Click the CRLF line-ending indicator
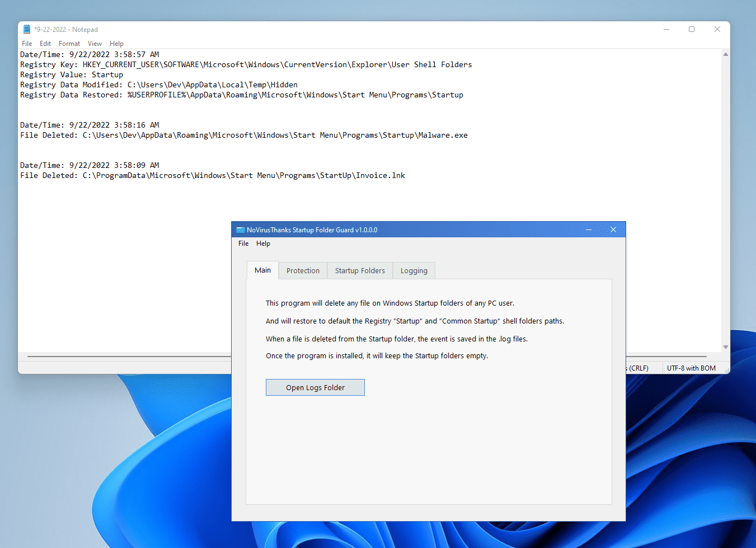Viewport: 756px width, 548px height. coord(638,368)
